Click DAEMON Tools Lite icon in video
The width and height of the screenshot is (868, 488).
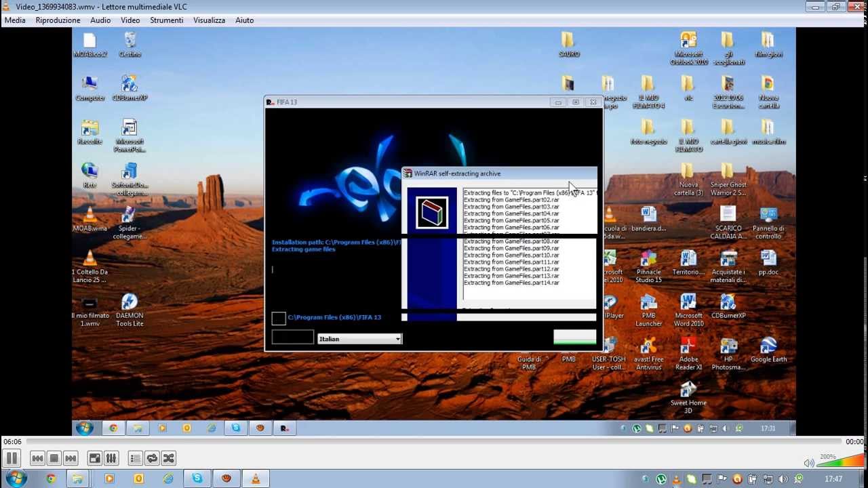(x=130, y=310)
